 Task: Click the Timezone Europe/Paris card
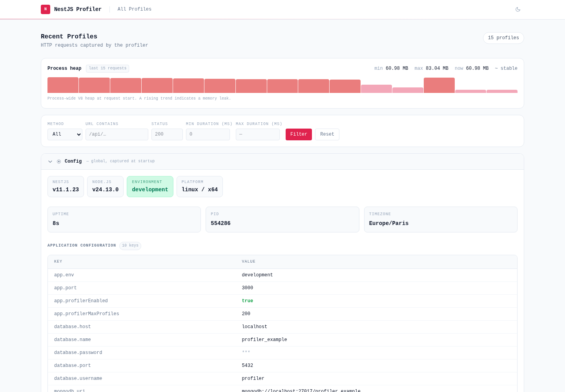pyautogui.click(x=441, y=220)
